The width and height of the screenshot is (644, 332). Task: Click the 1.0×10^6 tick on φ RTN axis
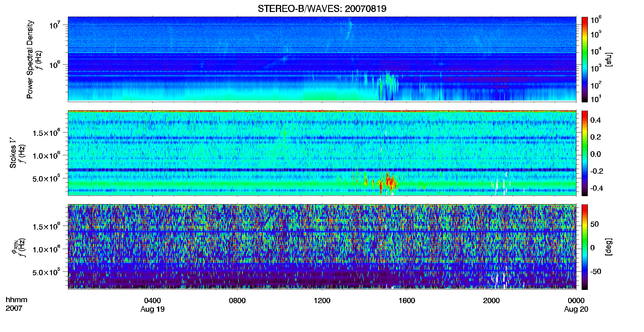point(46,249)
